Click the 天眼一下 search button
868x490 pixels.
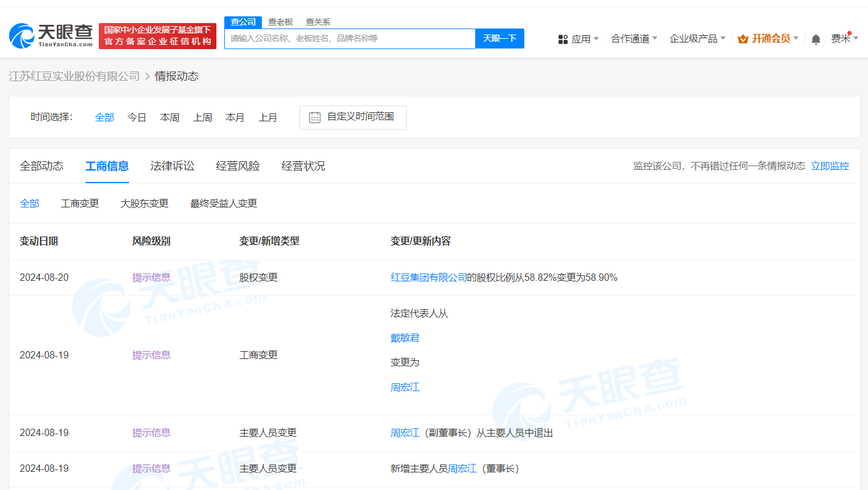[x=499, y=38]
